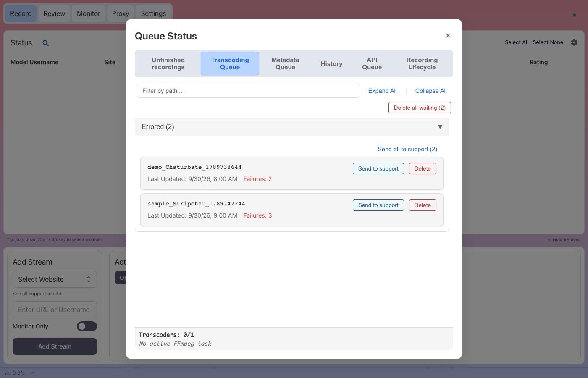Image resolution: width=588 pixels, height=378 pixels.
Task: Click Select All in the Status panel
Action: [x=517, y=42]
